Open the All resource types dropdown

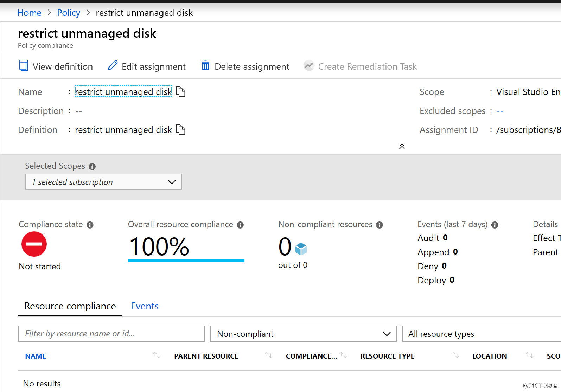[482, 334]
